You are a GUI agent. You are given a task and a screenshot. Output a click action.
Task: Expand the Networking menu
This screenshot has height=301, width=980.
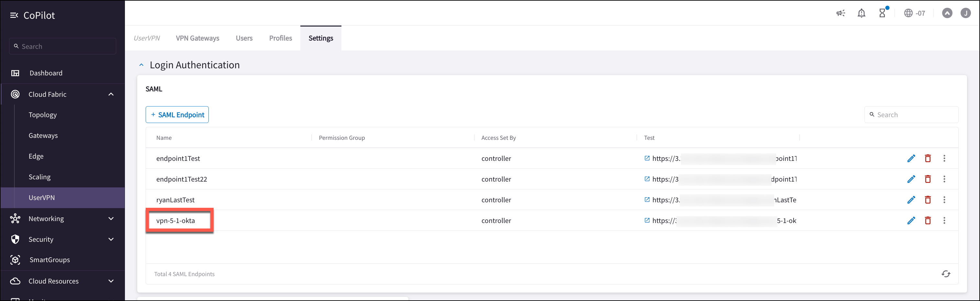[111, 218]
